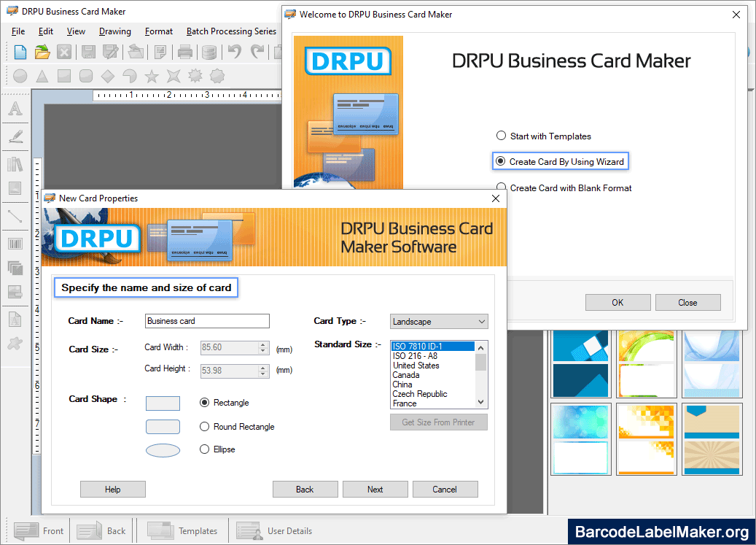Increase Card Height with up arrow

(262, 368)
